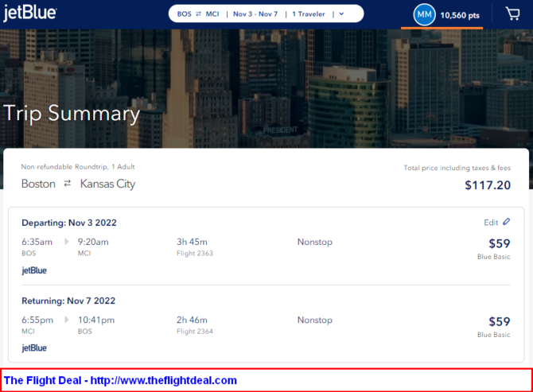Click Nonstop label on returning flight
Image resolution: width=533 pixels, height=392 pixels.
click(x=315, y=320)
